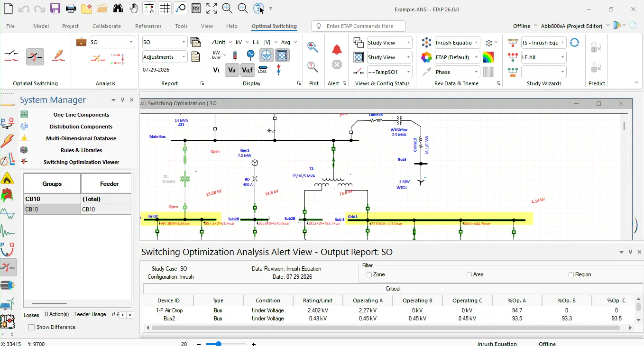Image resolution: width=644 pixels, height=346 pixels.
Task: Toggle the cross-hatched square display button
Action: coord(282,55)
